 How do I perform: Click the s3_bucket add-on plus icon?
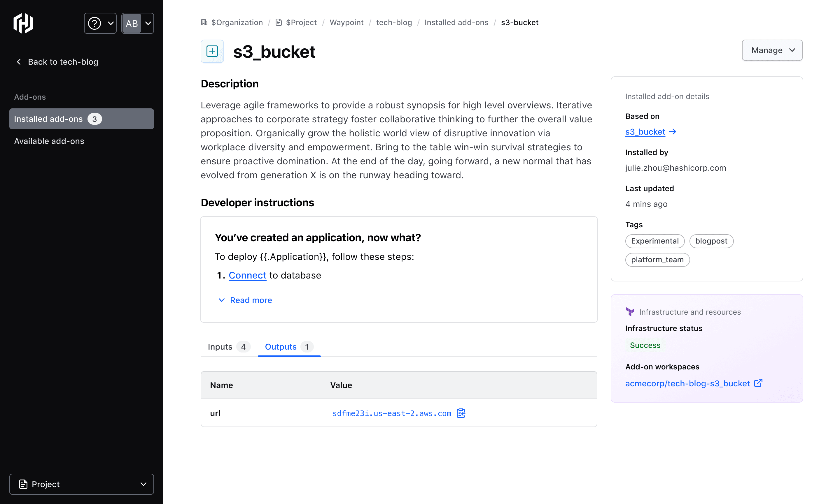[212, 51]
